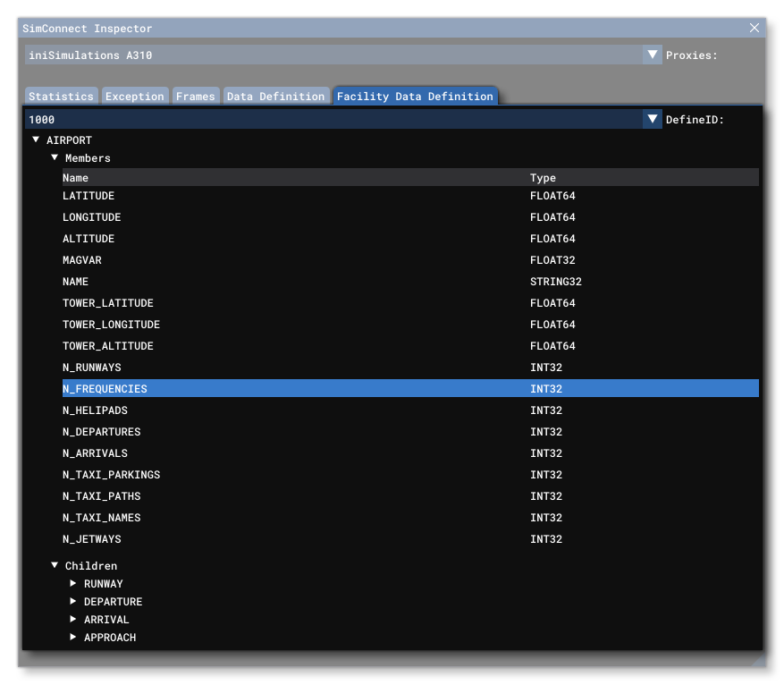Open the DefineID dropdown arrow
Screen dimensions: 784x685
[x=652, y=119]
